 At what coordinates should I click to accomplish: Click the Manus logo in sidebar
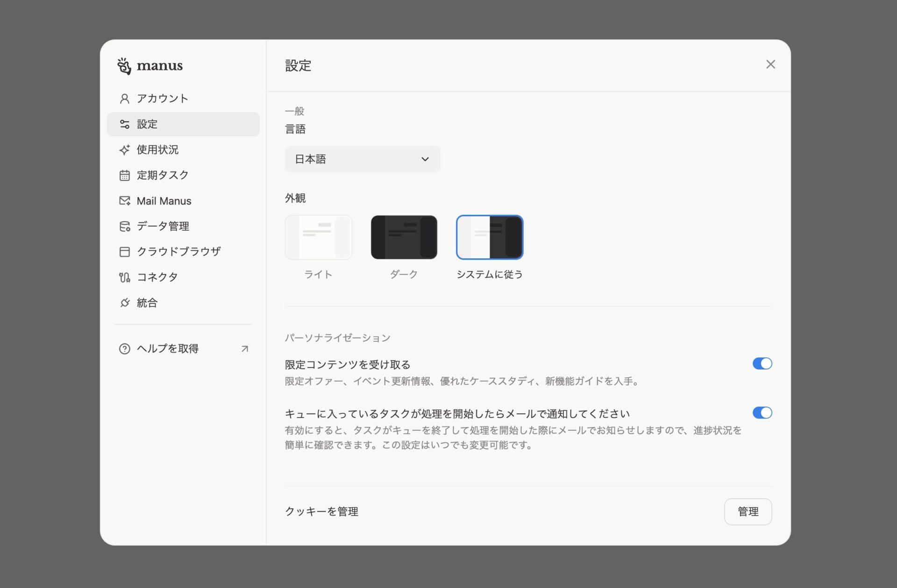(x=149, y=65)
